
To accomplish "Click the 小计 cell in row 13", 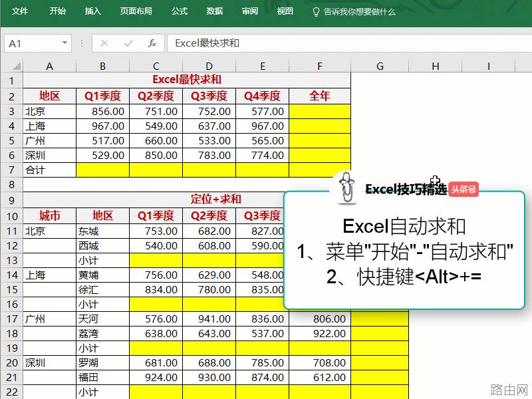I will pyautogui.click(x=103, y=260).
